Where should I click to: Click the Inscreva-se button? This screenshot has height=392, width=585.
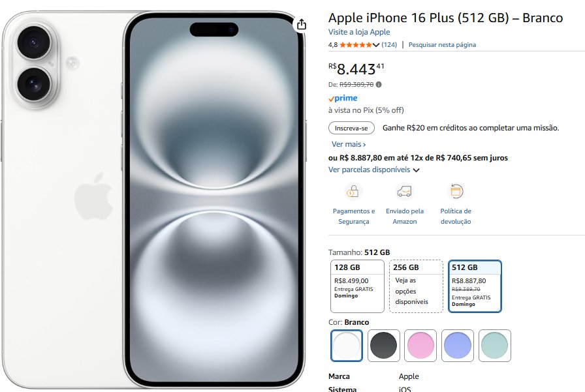click(351, 128)
